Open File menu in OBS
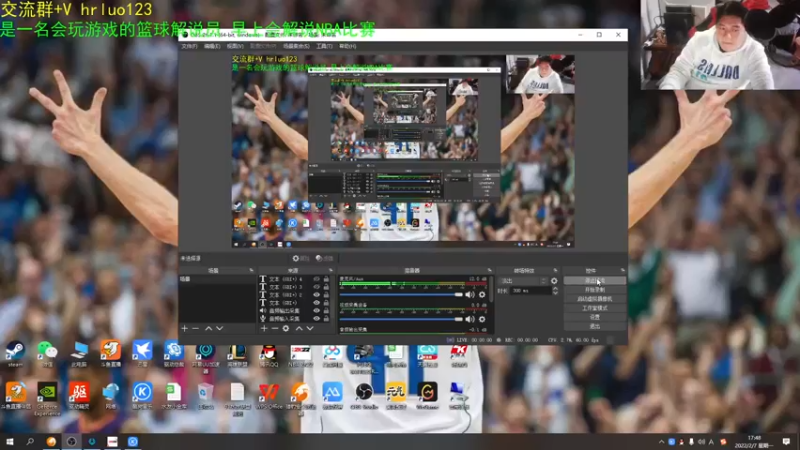 point(189,46)
